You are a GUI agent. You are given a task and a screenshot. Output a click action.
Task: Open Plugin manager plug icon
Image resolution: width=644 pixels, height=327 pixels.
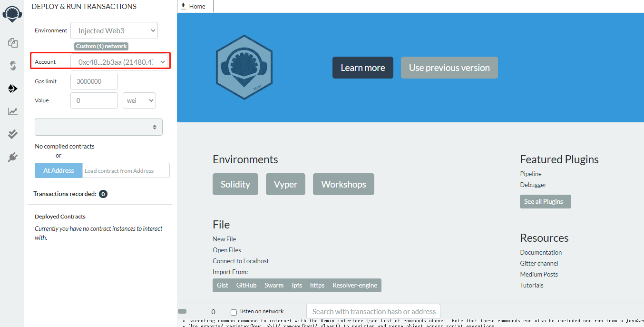(x=13, y=157)
